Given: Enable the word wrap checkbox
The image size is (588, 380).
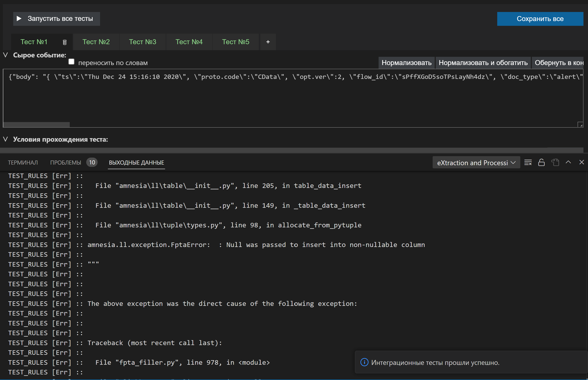Looking at the screenshot, I should click(x=71, y=62).
